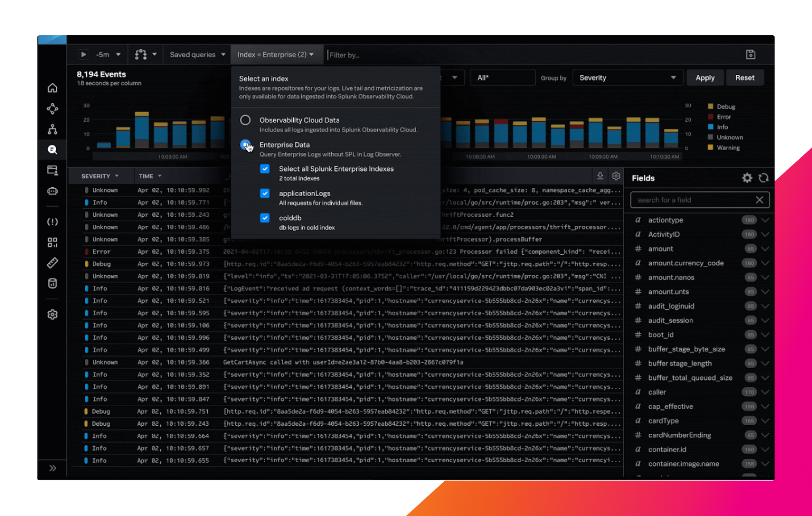
Task: Click the Reset button
Action: coord(745,77)
